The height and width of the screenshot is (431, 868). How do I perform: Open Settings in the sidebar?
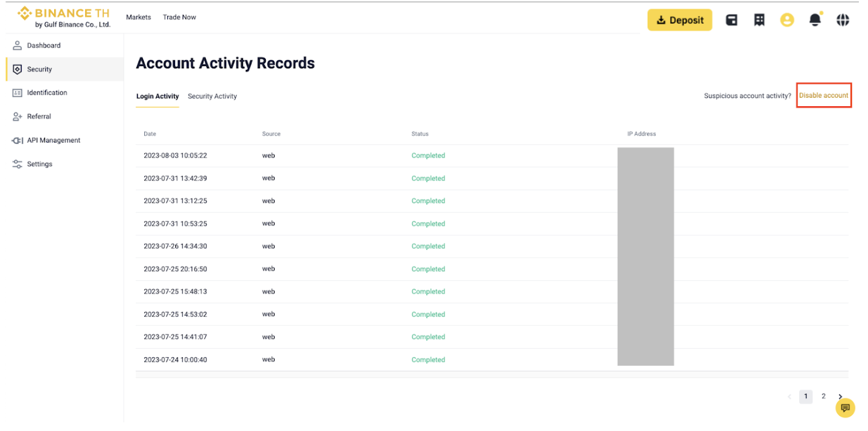tap(40, 164)
